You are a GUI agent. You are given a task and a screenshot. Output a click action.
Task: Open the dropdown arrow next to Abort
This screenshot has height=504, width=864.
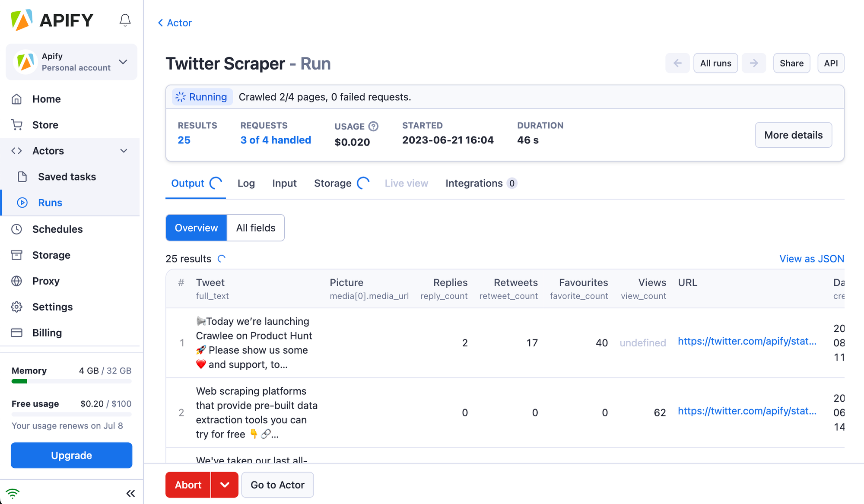(x=225, y=485)
